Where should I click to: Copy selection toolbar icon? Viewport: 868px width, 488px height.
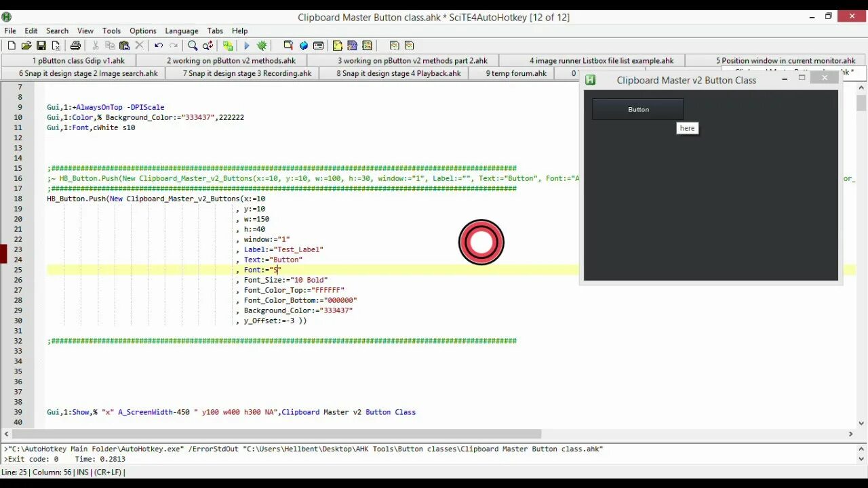[110, 45]
